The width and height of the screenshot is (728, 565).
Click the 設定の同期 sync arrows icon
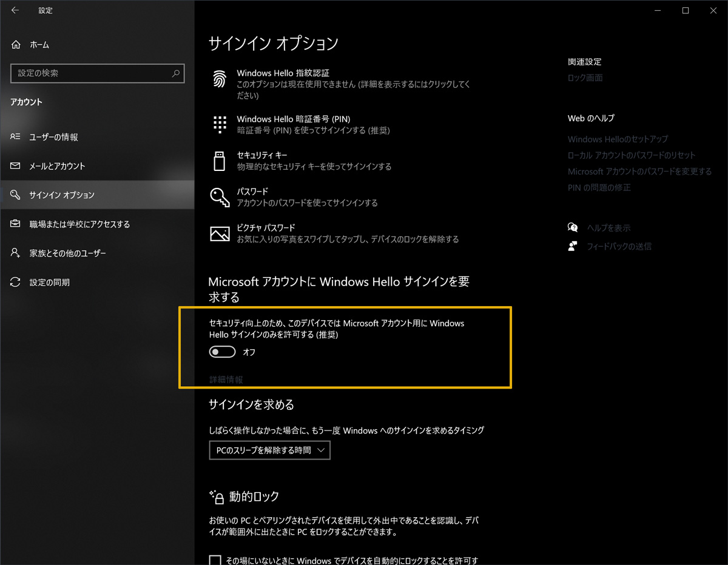click(16, 282)
